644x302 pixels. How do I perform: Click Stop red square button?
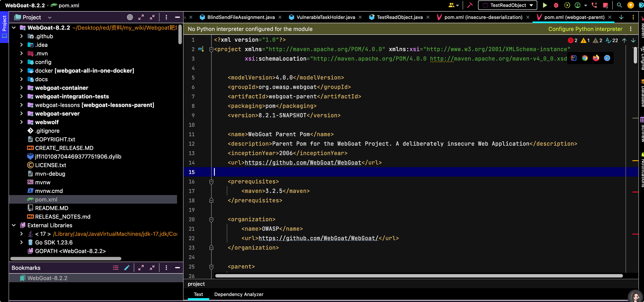[605, 5]
